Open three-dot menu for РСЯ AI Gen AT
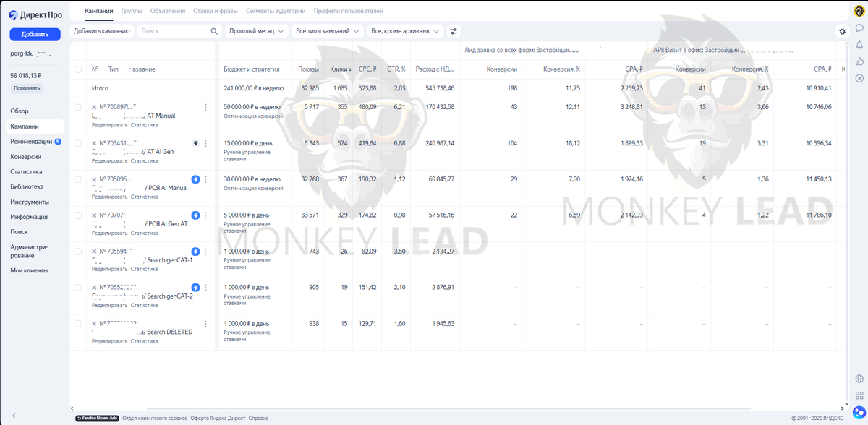 206,215
